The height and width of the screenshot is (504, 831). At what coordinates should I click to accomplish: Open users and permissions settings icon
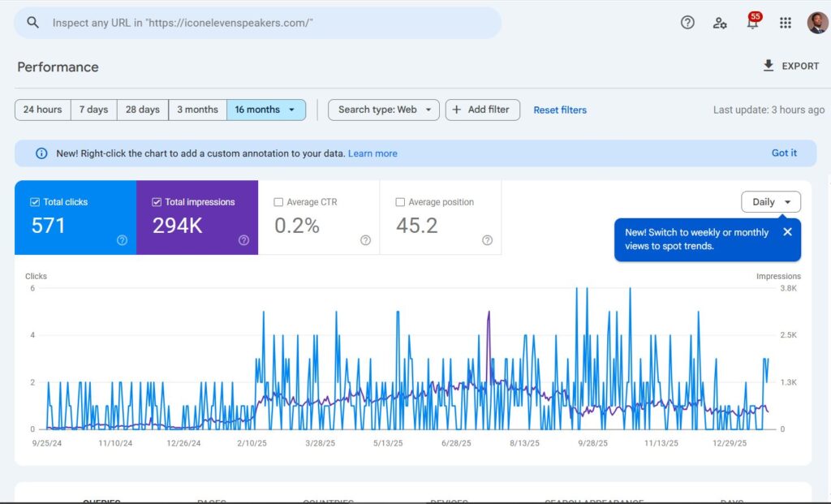[x=720, y=23]
